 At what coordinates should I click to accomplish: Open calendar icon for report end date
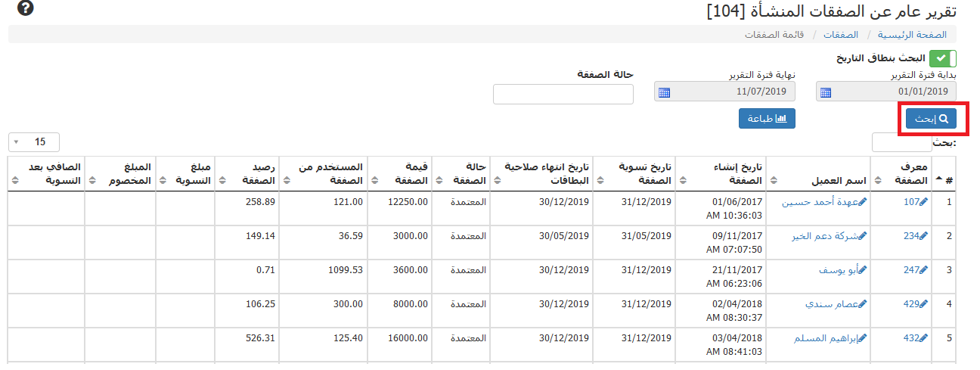(664, 92)
